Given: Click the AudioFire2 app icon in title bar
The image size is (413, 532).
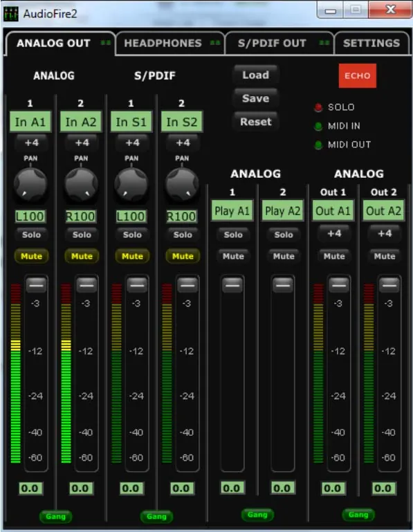Looking at the screenshot, I should pyautogui.click(x=10, y=14).
